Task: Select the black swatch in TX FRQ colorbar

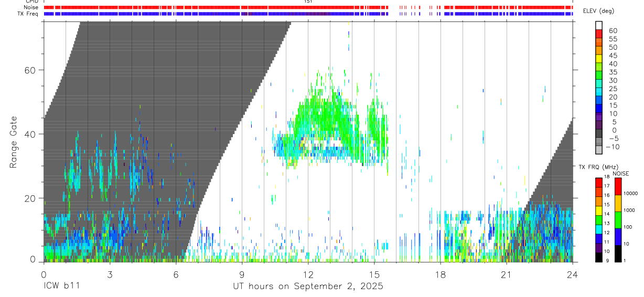Action: 599,258
